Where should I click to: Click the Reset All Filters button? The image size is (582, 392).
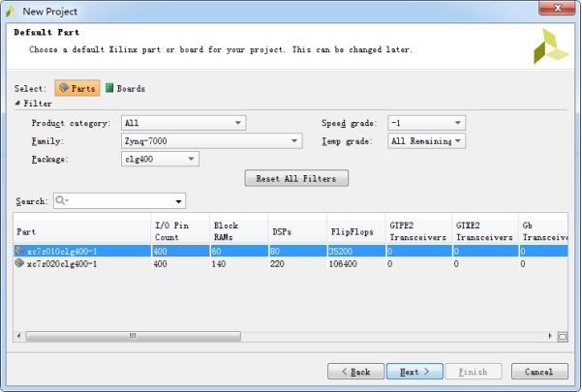[x=296, y=178]
